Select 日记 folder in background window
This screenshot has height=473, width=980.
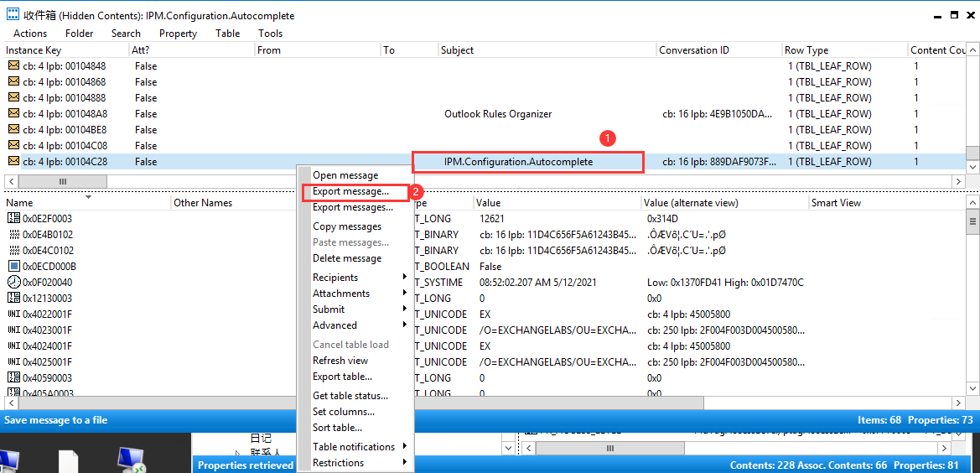[x=261, y=438]
